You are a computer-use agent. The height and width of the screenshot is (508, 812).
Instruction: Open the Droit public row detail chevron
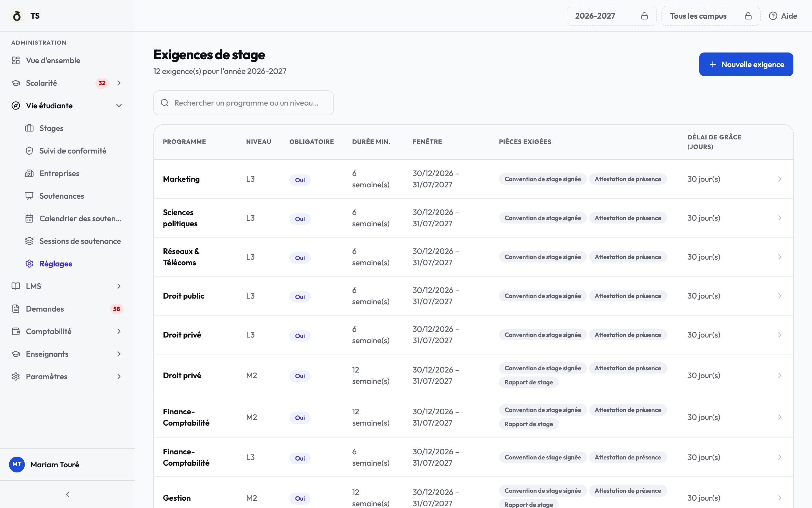780,296
